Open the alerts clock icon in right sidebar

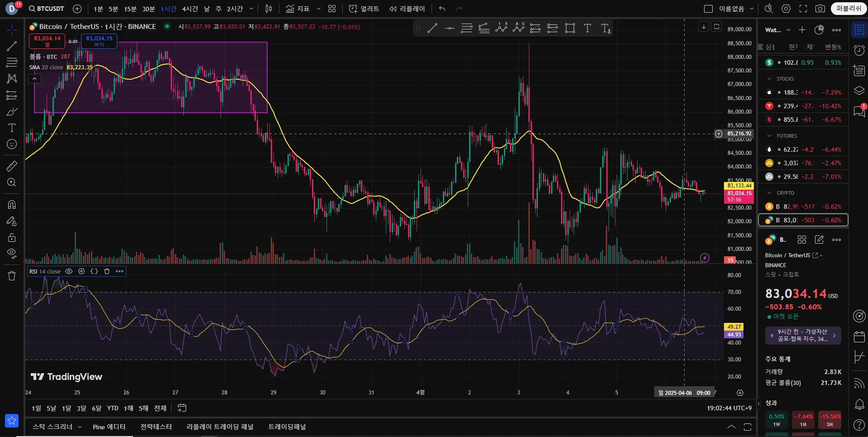[x=859, y=50]
